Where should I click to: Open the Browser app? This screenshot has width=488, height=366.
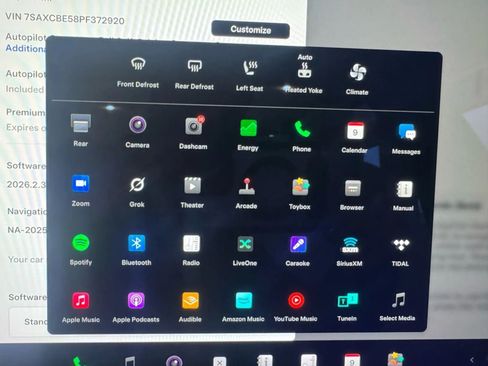352,195
